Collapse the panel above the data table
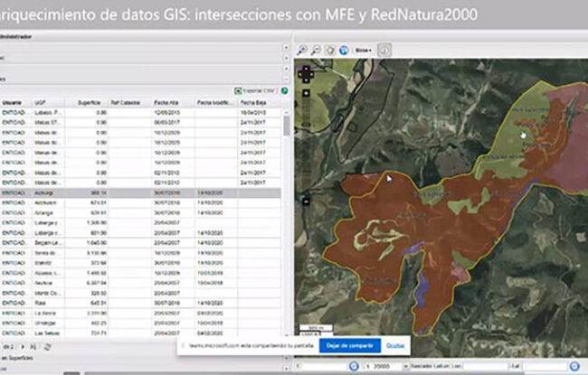The height and width of the screenshot is (375, 588). [286, 80]
